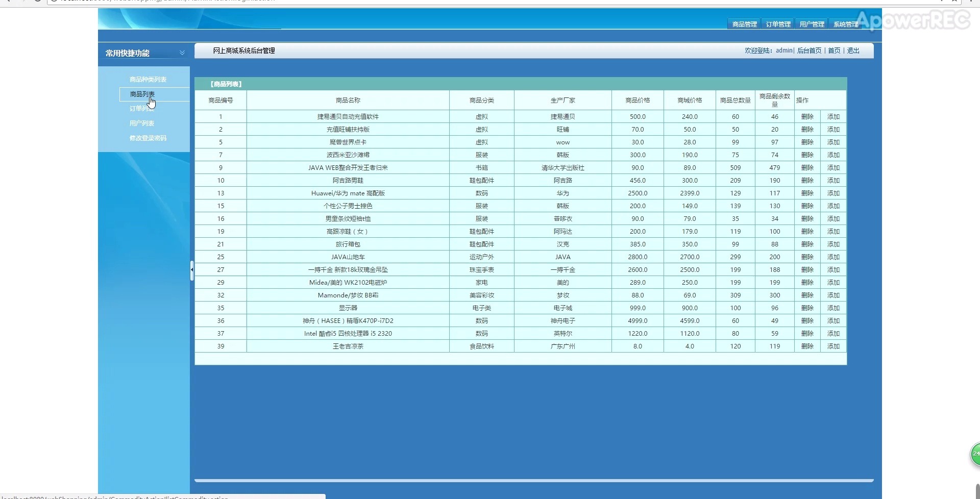Click the 商品总数量 column header
The width and height of the screenshot is (980, 499).
coord(736,100)
